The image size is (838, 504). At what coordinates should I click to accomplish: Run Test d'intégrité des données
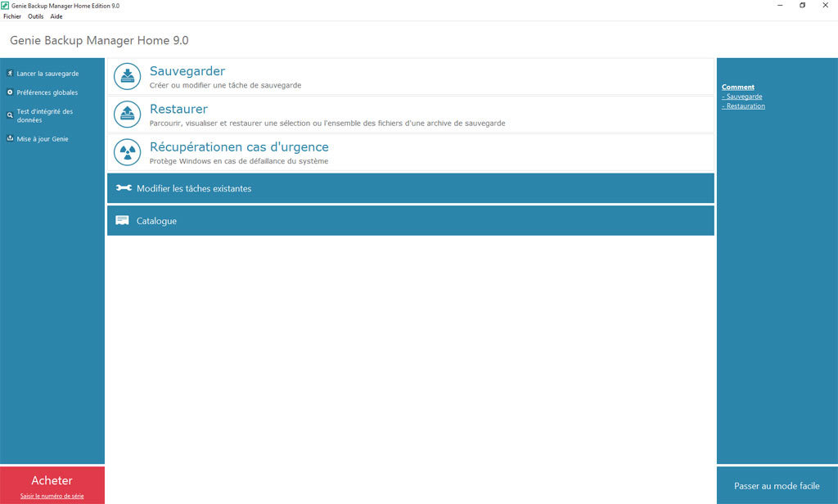coord(45,115)
